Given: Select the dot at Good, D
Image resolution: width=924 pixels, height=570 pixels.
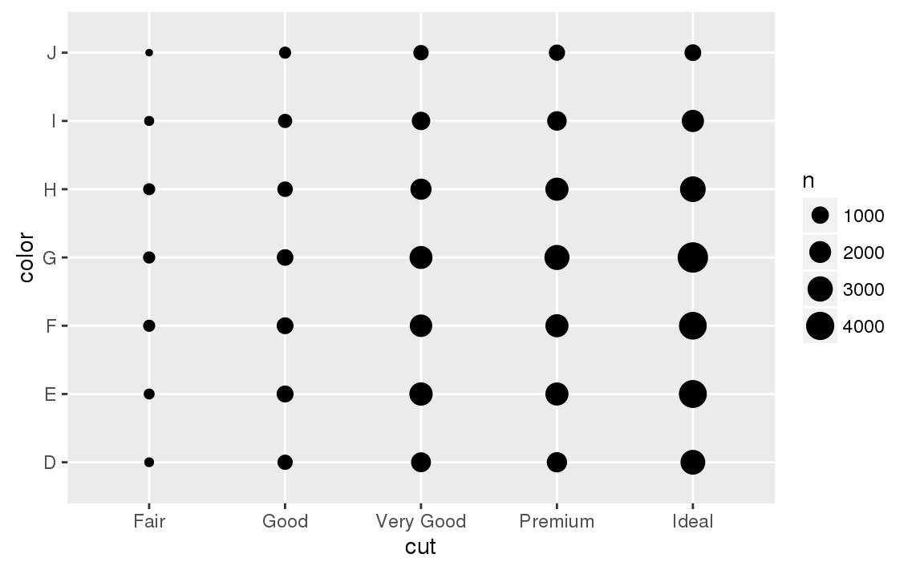Looking at the screenshot, I should [x=285, y=462].
